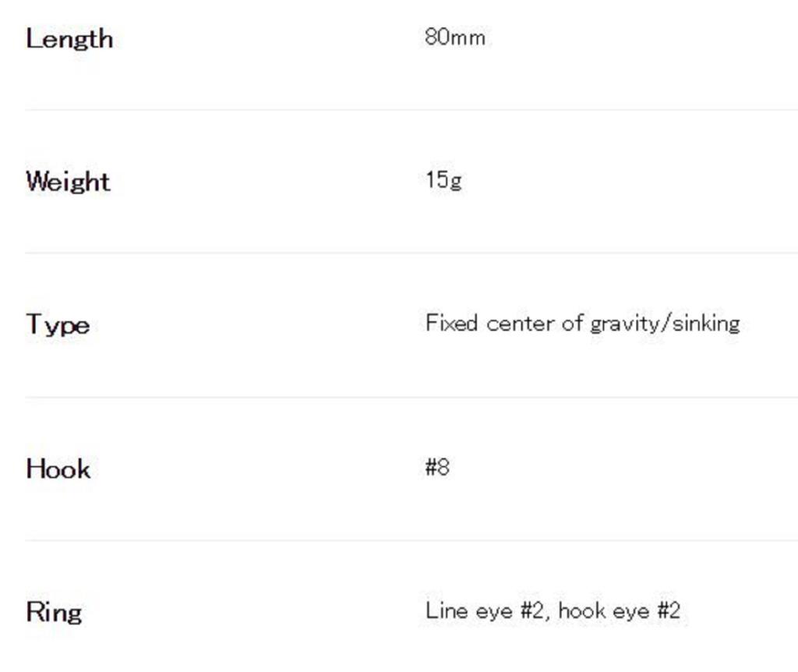The height and width of the screenshot is (672, 798).
Task: Click the Ring label
Action: tap(54, 612)
